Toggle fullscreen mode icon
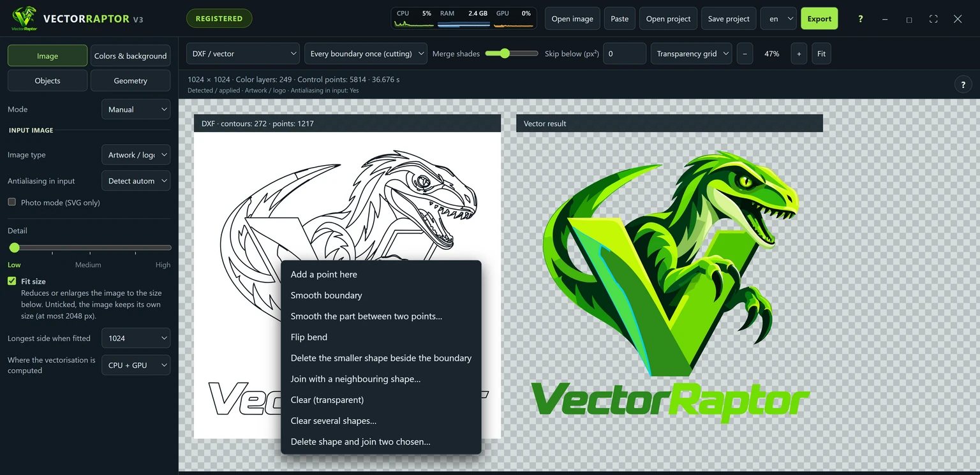 coord(933,19)
